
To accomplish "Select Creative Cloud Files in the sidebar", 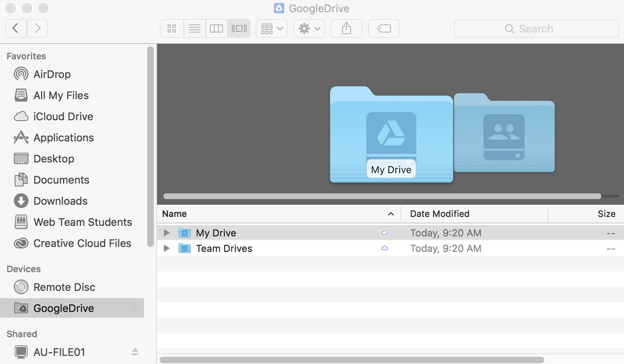I will pyautogui.click(x=82, y=243).
